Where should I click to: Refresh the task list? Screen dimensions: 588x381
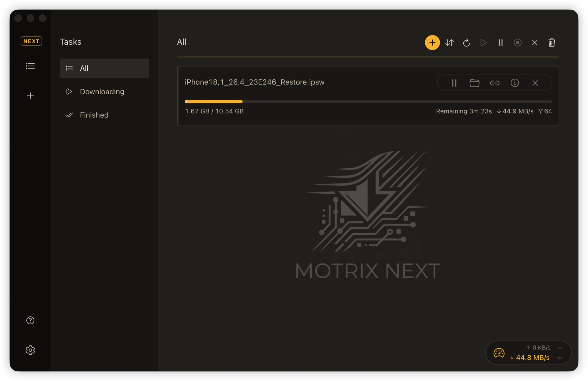[x=466, y=43]
